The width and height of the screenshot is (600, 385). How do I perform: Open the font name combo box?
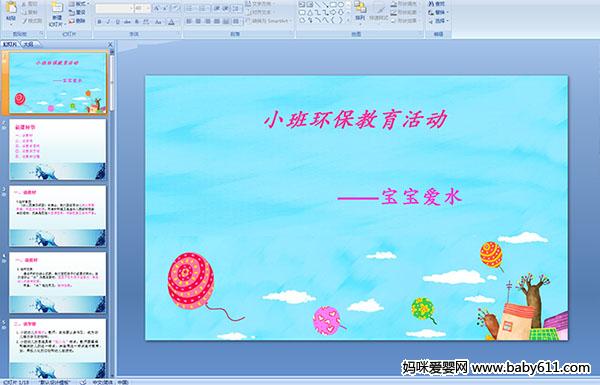(114, 8)
